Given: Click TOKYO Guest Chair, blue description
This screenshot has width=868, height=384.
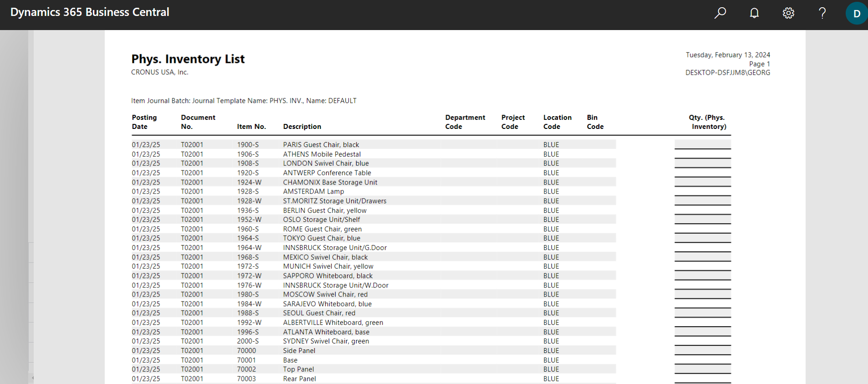Looking at the screenshot, I should coord(322,238).
